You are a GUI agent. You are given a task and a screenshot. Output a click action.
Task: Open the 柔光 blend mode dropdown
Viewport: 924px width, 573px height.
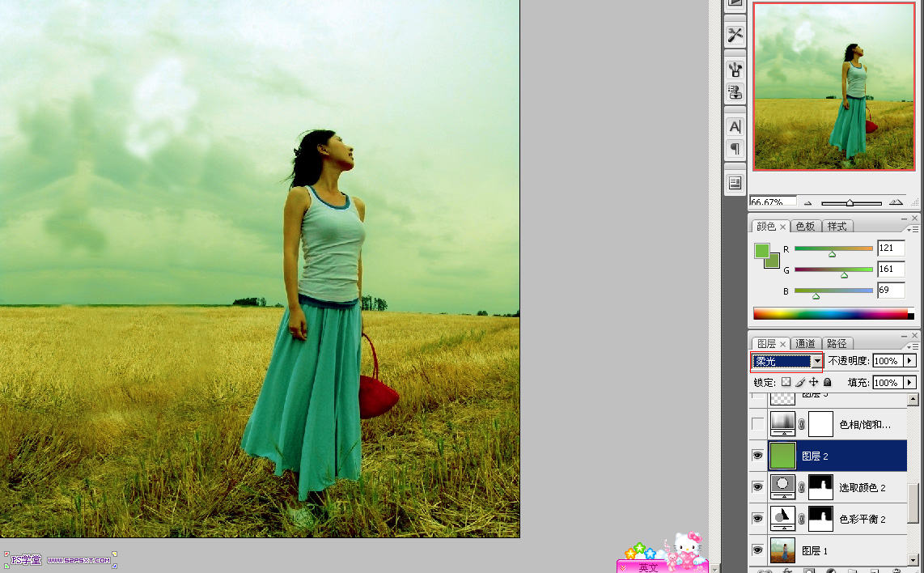[x=816, y=361]
